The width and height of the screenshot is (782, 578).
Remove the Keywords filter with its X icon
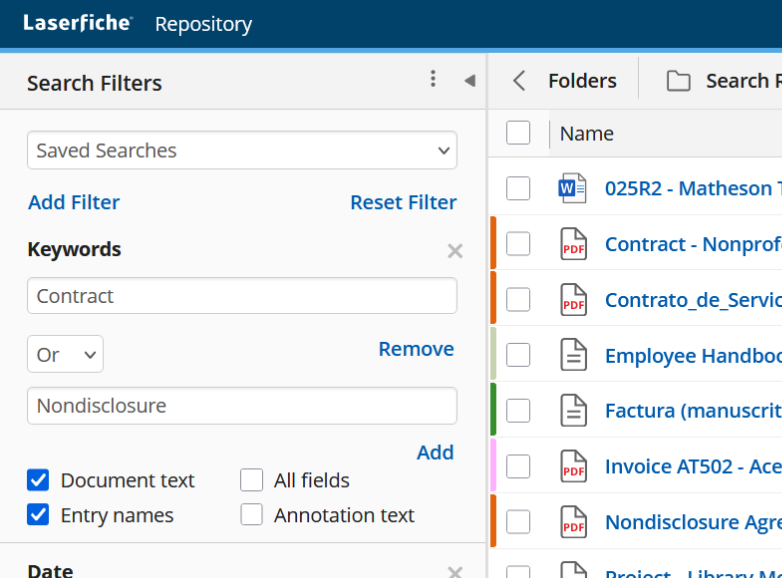point(455,251)
